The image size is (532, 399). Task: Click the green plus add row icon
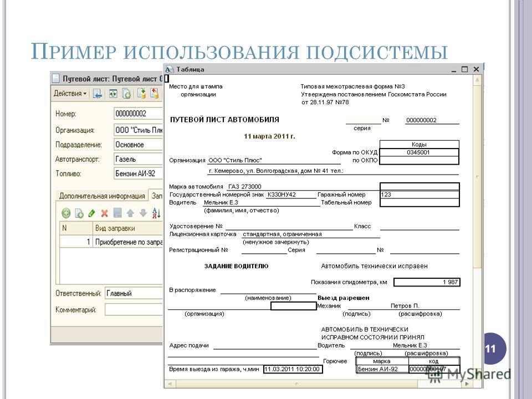pyautogui.click(x=66, y=213)
